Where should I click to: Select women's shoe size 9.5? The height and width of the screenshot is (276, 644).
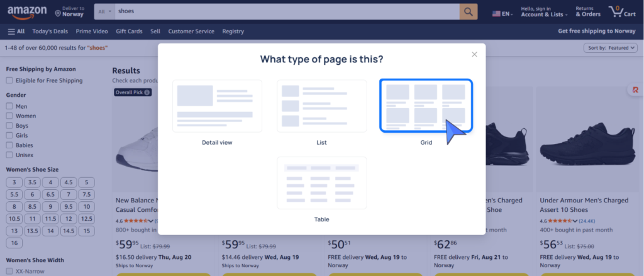[69, 207]
